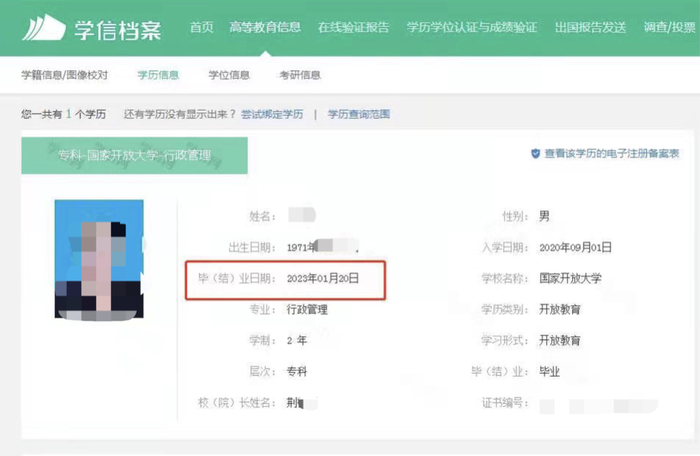Click the shield icon beside 电子注册备案表 link
The width and height of the screenshot is (700, 456).
coord(535,154)
